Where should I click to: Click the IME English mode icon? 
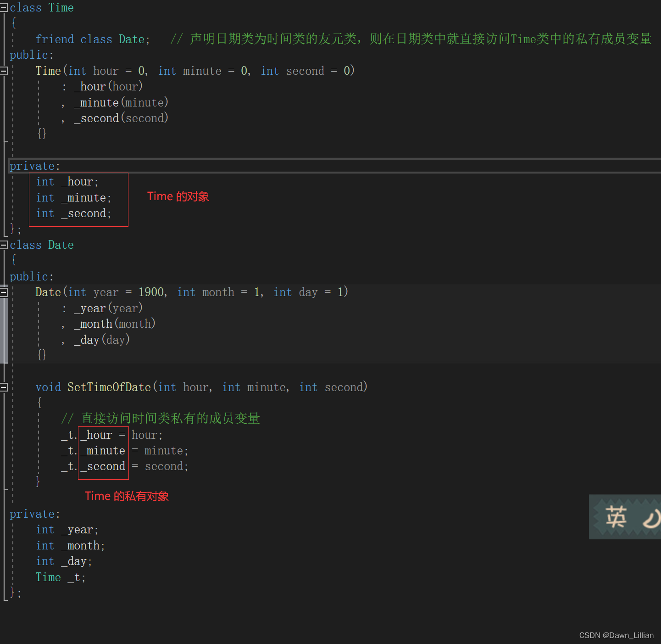click(x=616, y=517)
